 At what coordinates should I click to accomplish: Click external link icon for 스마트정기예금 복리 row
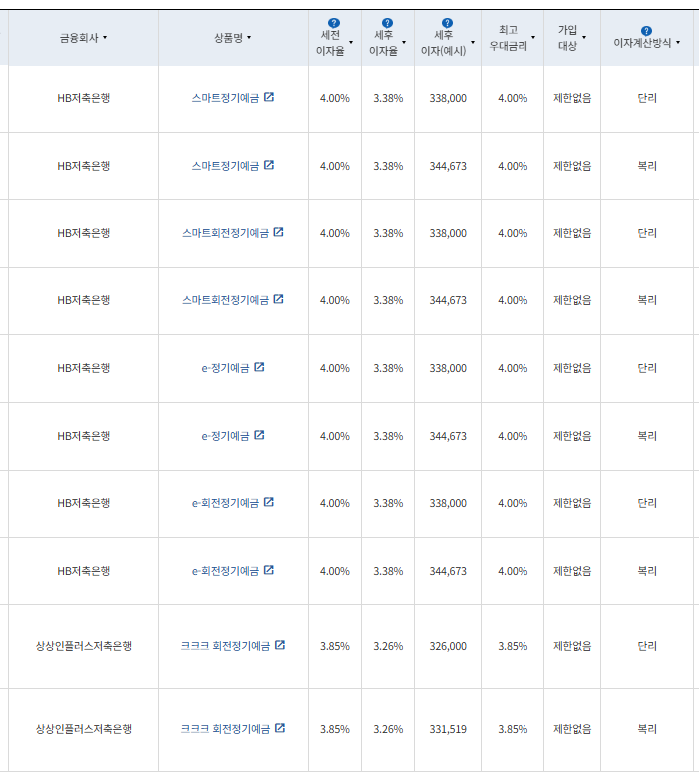pyautogui.click(x=269, y=164)
